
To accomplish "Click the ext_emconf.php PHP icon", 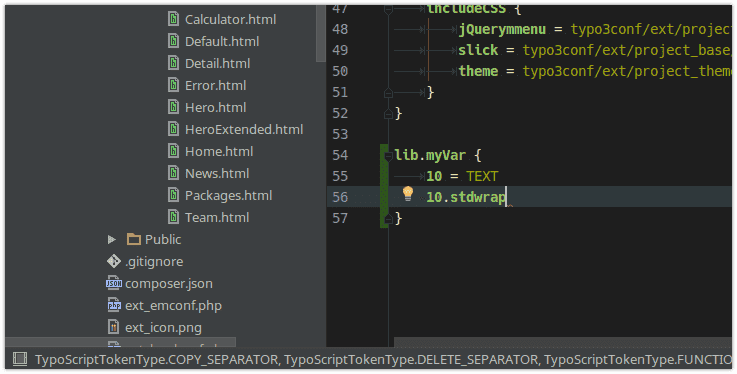I will click(114, 305).
